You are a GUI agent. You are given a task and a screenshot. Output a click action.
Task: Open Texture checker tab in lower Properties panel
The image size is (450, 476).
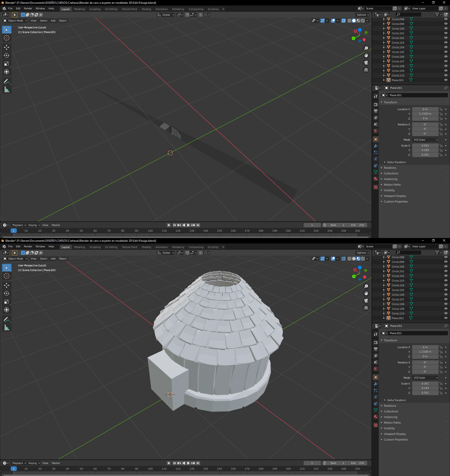tap(376, 425)
